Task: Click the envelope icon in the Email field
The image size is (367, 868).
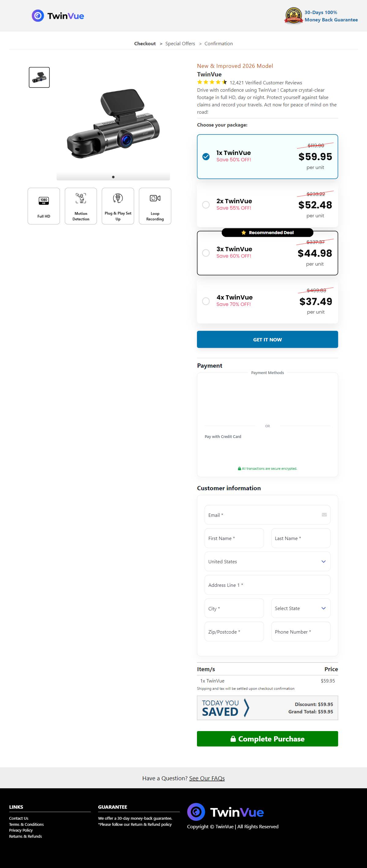Action: [x=324, y=514]
